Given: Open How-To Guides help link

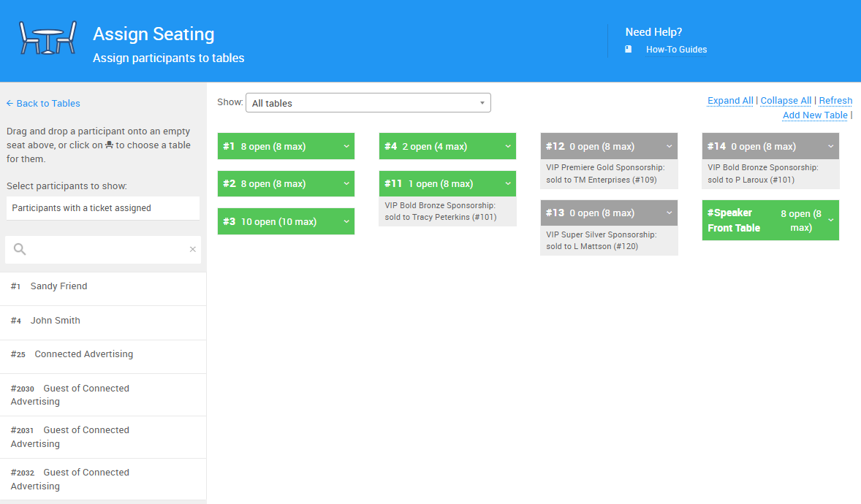Looking at the screenshot, I should coord(676,50).
